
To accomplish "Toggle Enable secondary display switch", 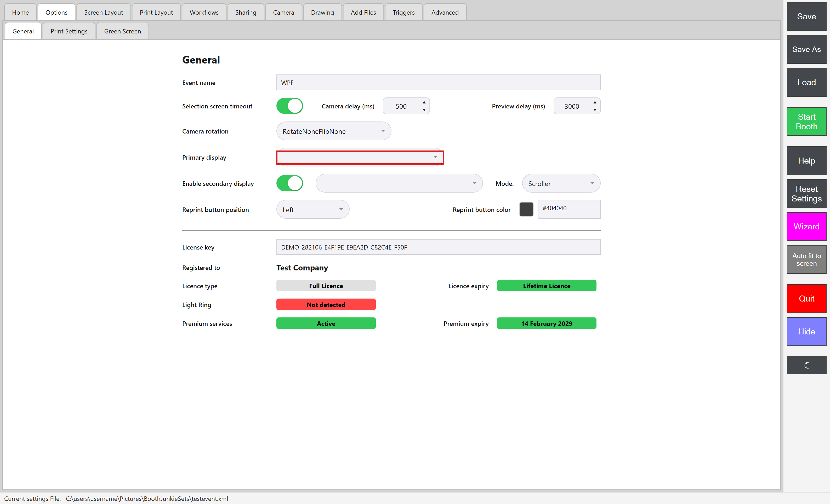I will (x=289, y=183).
